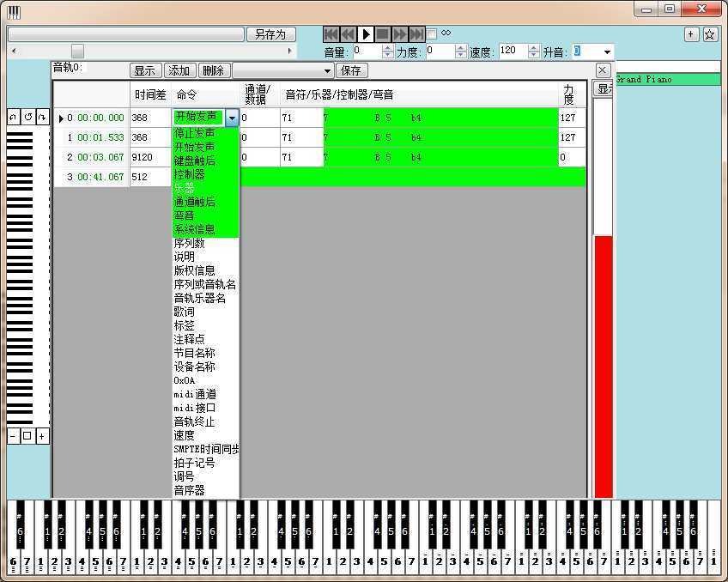The width and height of the screenshot is (728, 582).
Task: Click the star icon button
Action: tap(709, 33)
